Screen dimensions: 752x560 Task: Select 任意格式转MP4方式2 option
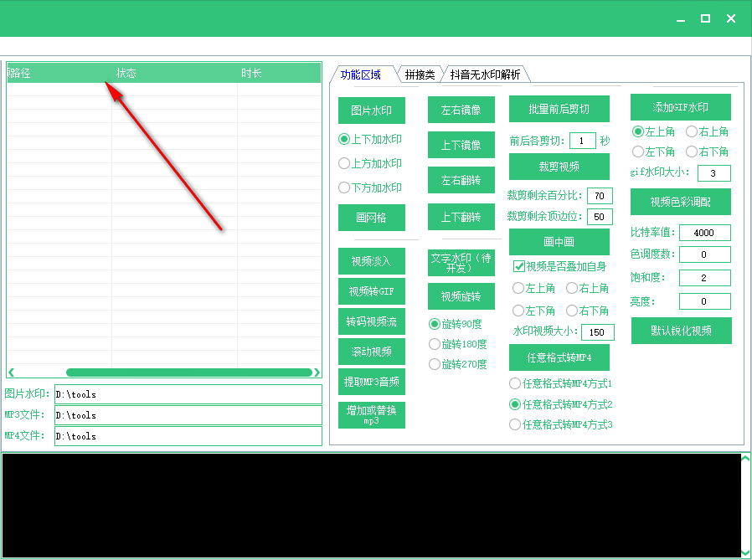pyautogui.click(x=560, y=404)
